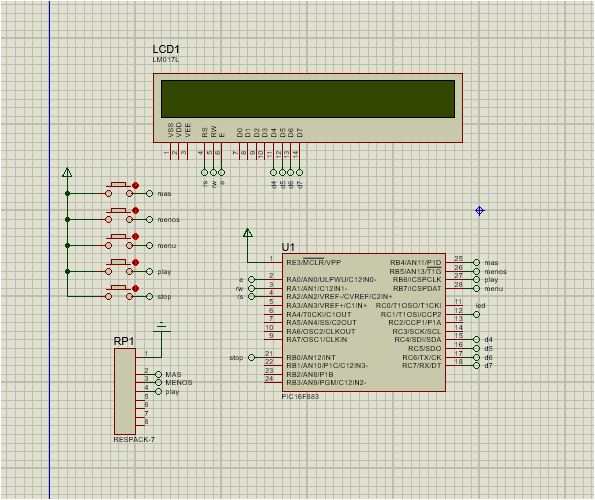Select the PIC16F883 microcontroller U1 body
Screen dimensions: 595x500
(364, 322)
